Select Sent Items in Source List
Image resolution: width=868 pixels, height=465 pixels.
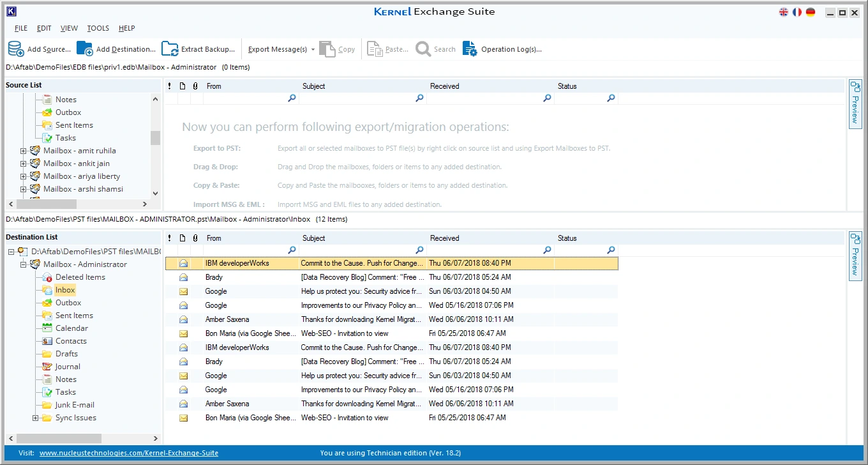[74, 125]
